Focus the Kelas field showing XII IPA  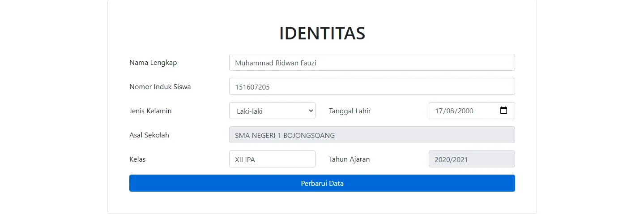pyautogui.click(x=272, y=159)
